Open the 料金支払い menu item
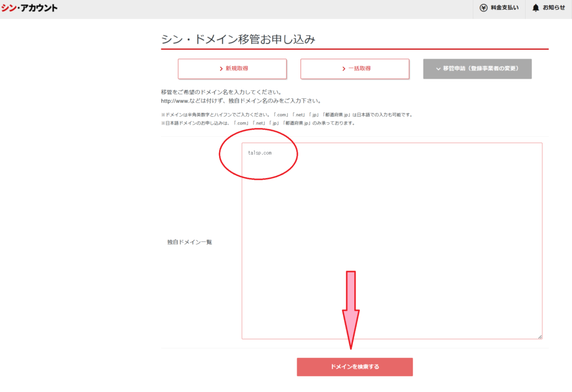This screenshot has width=572, height=392. [x=504, y=8]
